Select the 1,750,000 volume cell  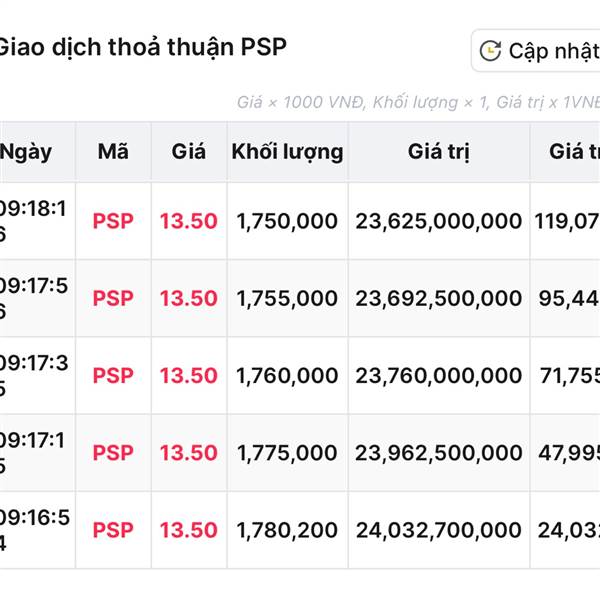tap(287, 221)
